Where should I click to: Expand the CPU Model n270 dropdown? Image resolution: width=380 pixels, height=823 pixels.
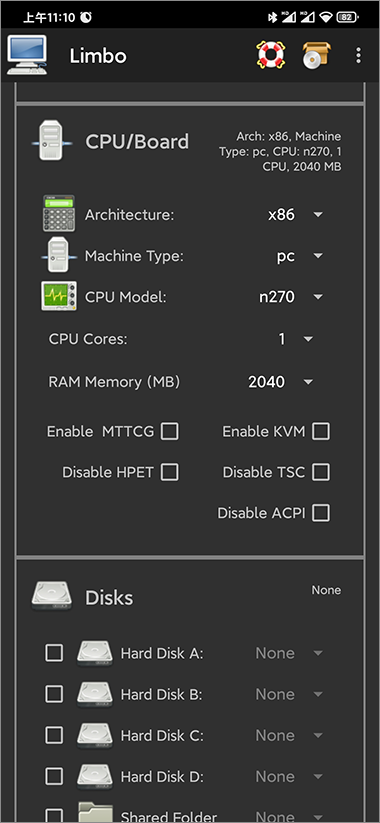[x=291, y=297]
